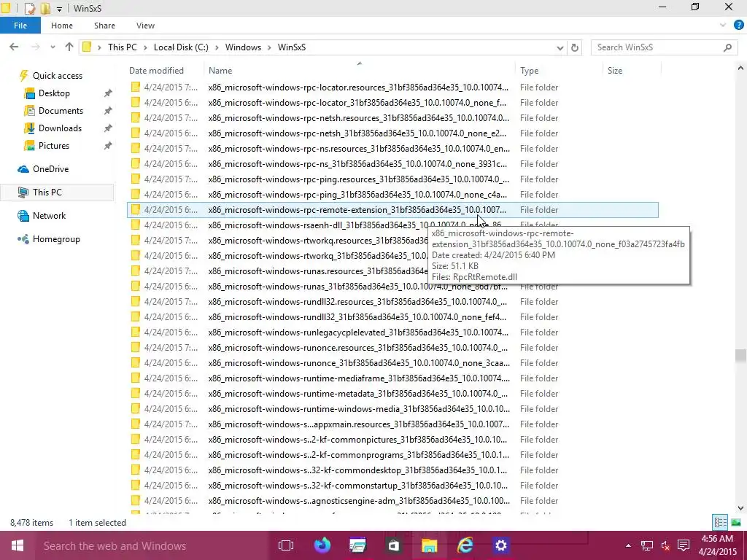Image resolution: width=747 pixels, height=560 pixels.
Task: Open the Customize Quick Access Toolbar dropdown
Action: [59, 9]
